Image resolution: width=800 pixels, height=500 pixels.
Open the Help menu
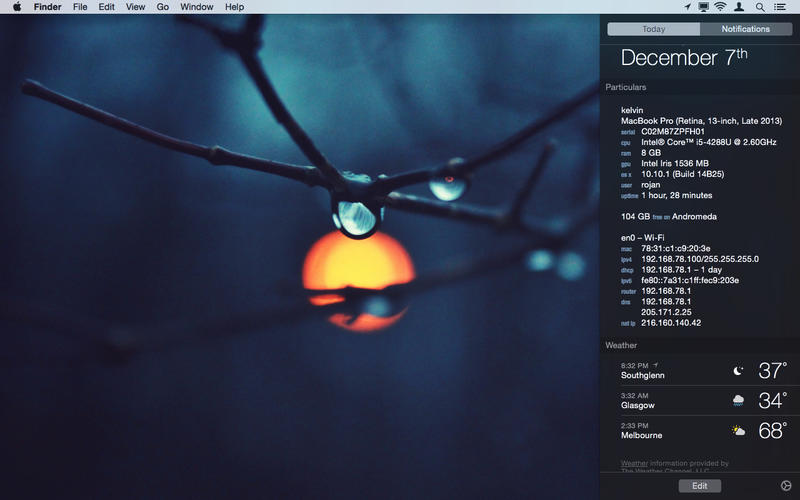point(234,7)
